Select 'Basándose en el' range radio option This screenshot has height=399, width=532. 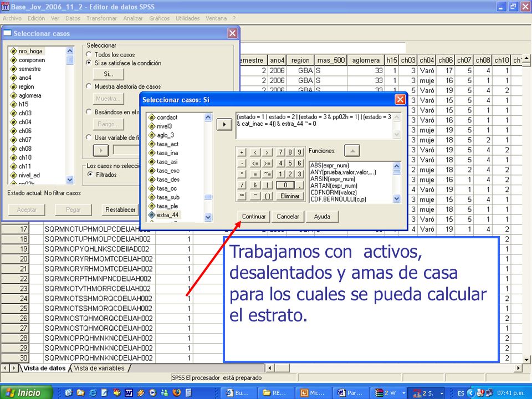click(89, 111)
